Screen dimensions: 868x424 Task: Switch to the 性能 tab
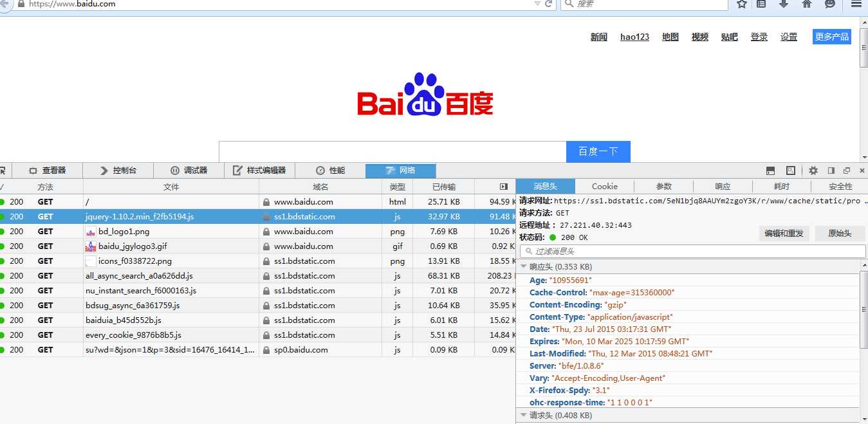click(x=330, y=171)
